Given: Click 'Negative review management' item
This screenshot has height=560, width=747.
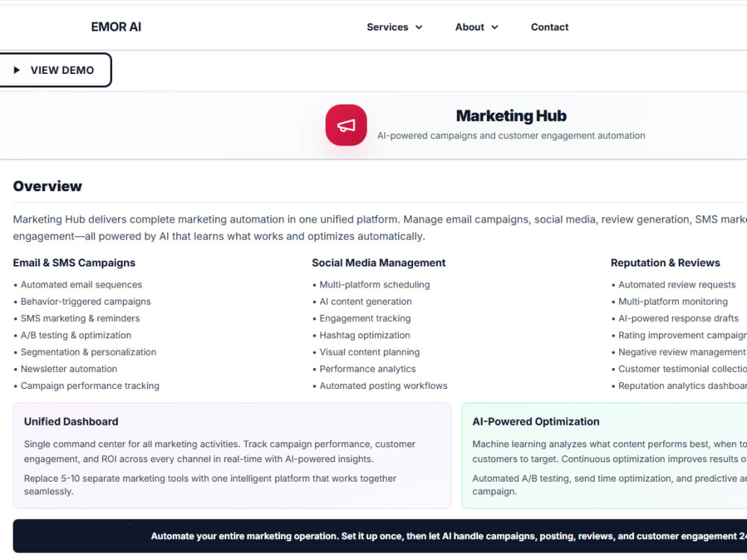Looking at the screenshot, I should 682,352.
